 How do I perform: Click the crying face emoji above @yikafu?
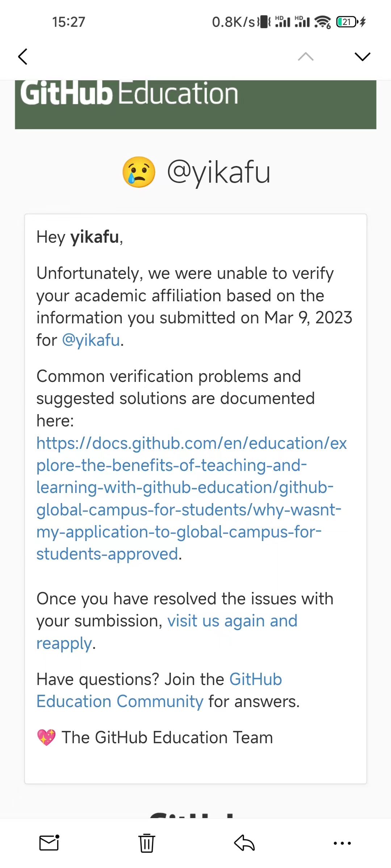(139, 171)
